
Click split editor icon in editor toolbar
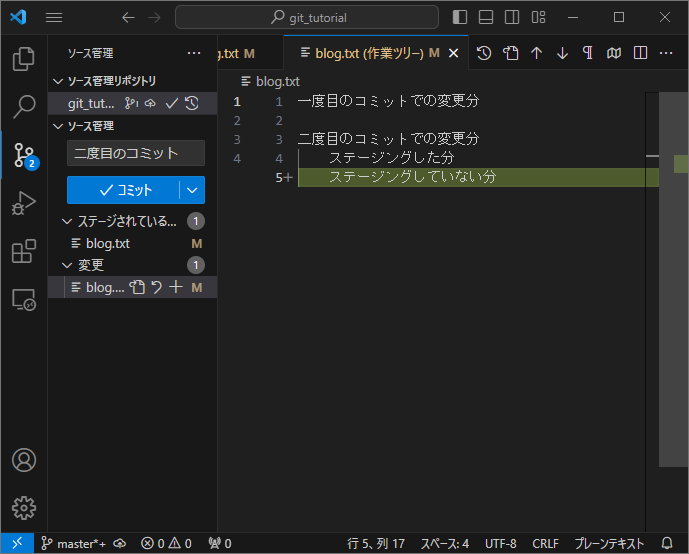[x=640, y=53]
